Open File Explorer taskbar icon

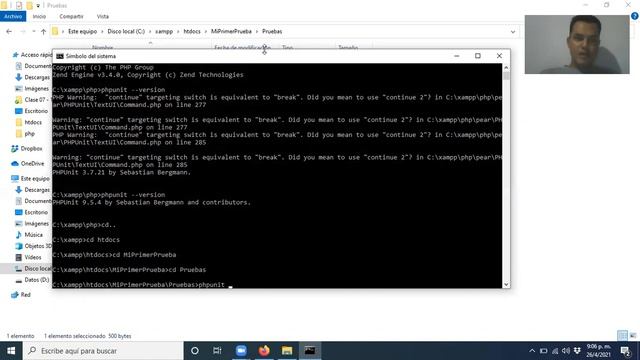(287, 351)
